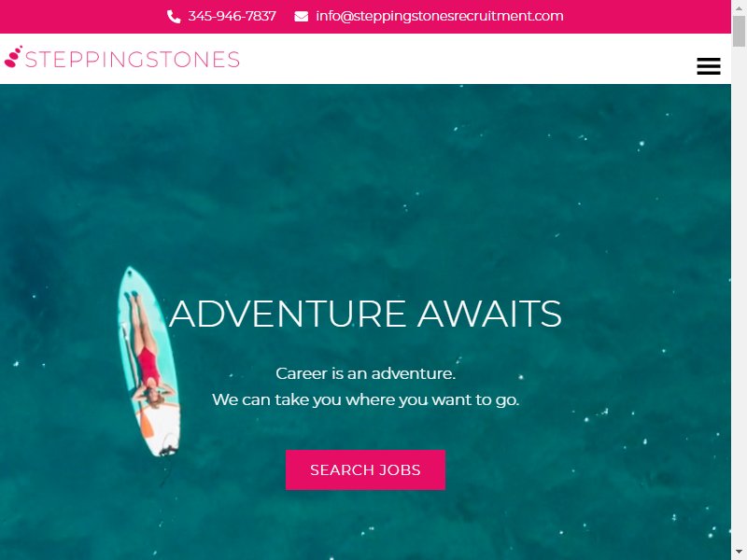Viewport: 747px width, 560px height.
Task: Click the pink stones logo icon
Action: click(x=13, y=57)
